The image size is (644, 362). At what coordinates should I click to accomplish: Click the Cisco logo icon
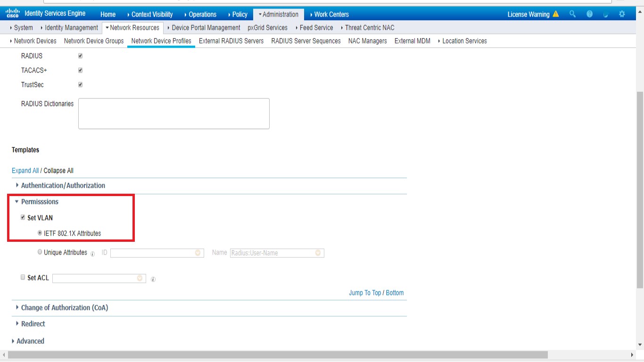13,13
